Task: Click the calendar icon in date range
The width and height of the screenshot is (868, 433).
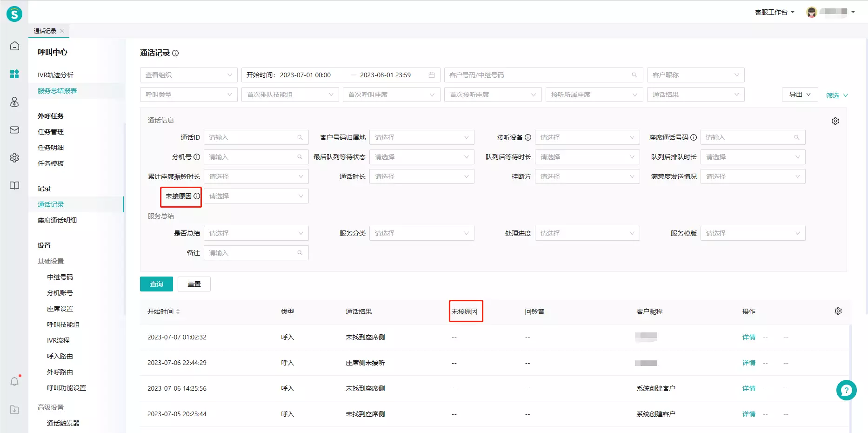Action: tap(432, 75)
